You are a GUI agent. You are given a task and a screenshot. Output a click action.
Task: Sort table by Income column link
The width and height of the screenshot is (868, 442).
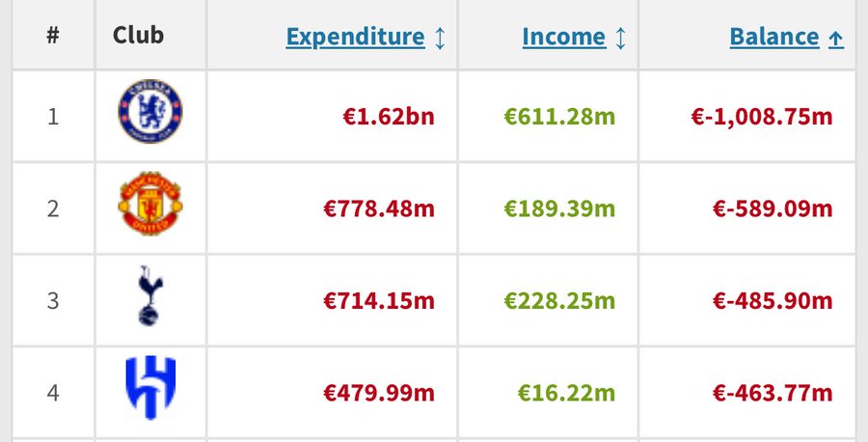pos(563,38)
